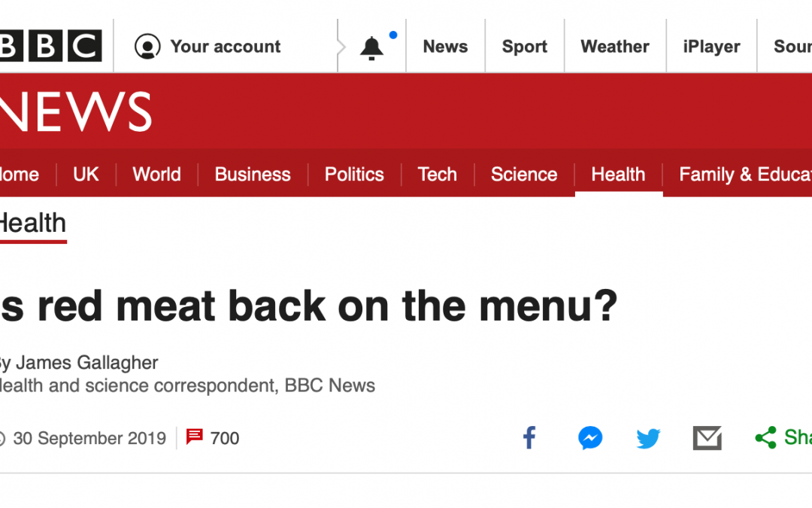Image resolution: width=812 pixels, height=508 pixels.
Task: Share article by email icon
Action: click(707, 437)
